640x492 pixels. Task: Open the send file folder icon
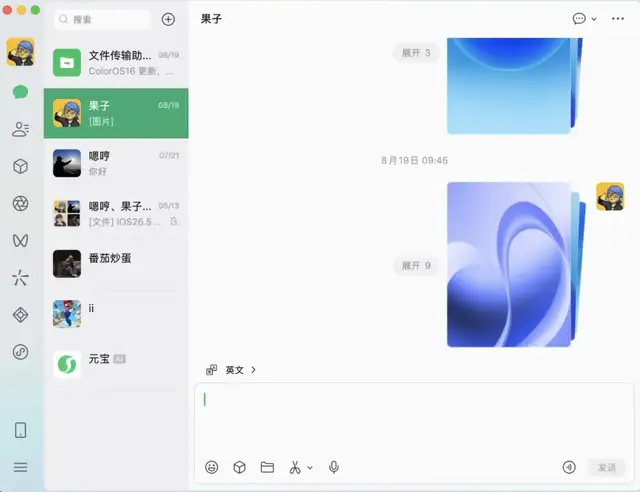tap(267, 467)
